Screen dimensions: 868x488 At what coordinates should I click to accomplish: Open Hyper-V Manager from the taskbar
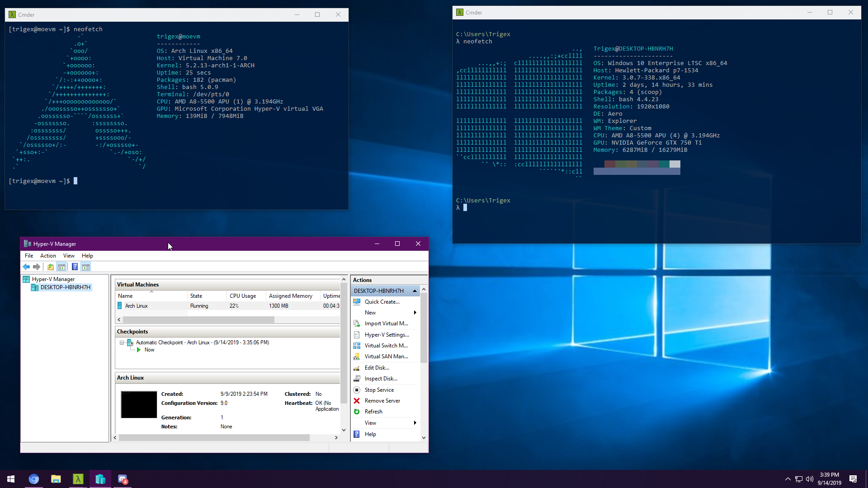click(100, 479)
